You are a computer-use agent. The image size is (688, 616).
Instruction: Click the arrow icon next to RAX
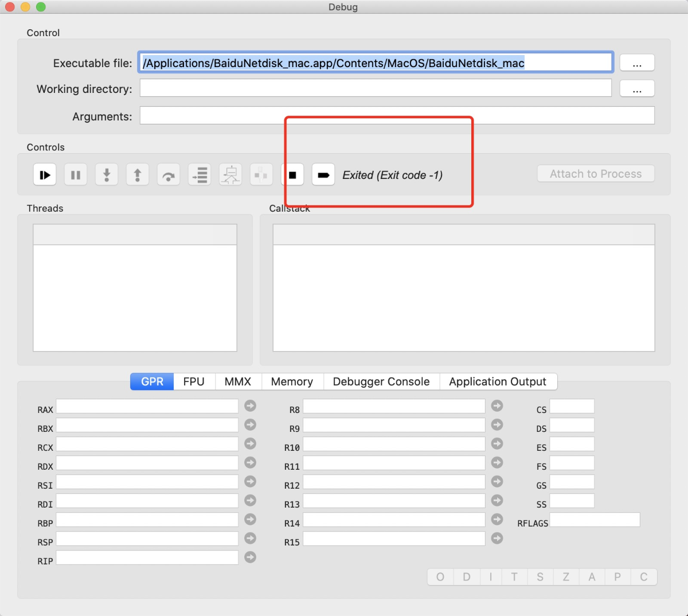point(251,406)
